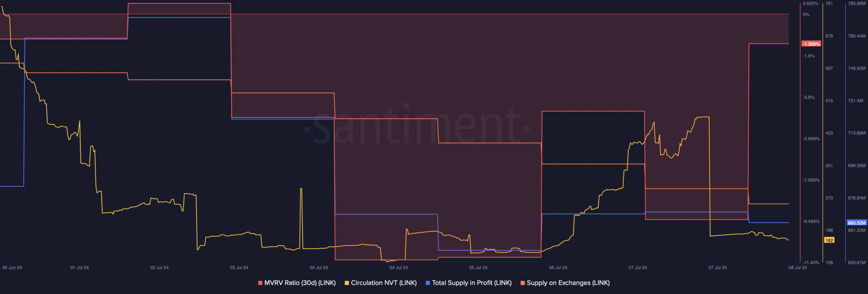Screen dimensions: 868x294
Task: Click the red MVRV Ratio legend swatch
Action: [260, 283]
